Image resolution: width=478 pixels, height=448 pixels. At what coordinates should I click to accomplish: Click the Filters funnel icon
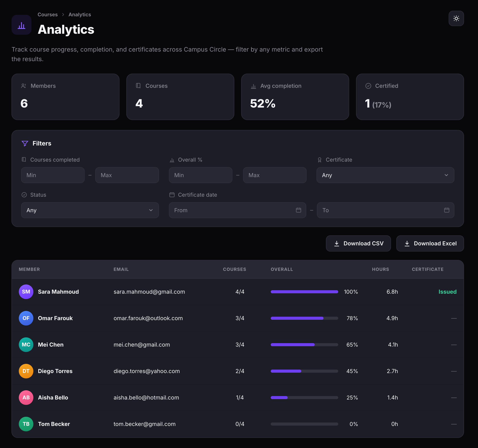pos(25,143)
